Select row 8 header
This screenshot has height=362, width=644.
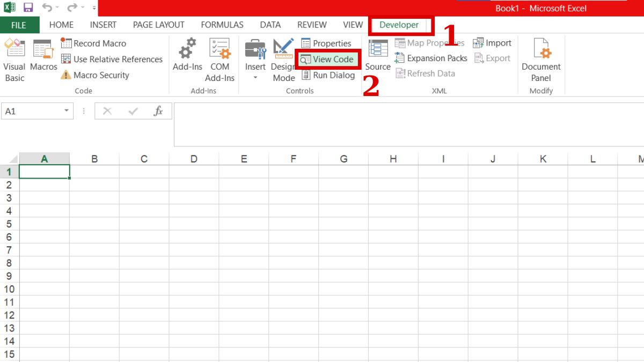[x=9, y=263]
